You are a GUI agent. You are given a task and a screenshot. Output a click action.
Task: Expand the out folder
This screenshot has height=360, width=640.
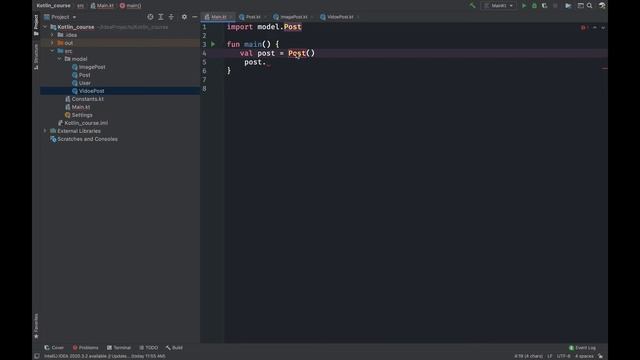[x=52, y=43]
